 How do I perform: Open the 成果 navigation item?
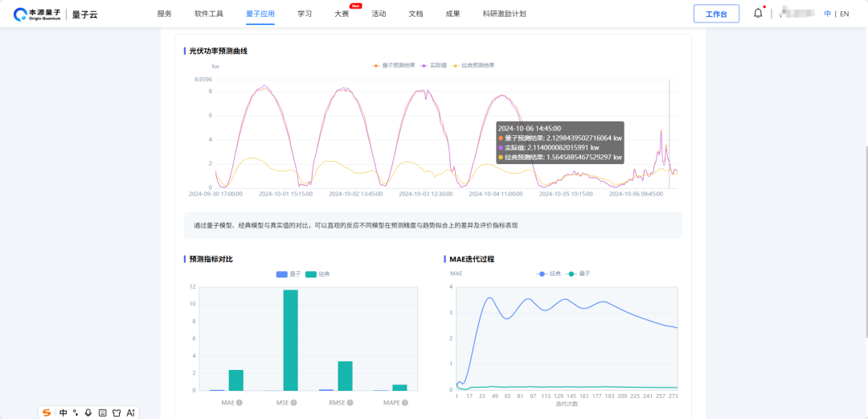pyautogui.click(x=452, y=14)
